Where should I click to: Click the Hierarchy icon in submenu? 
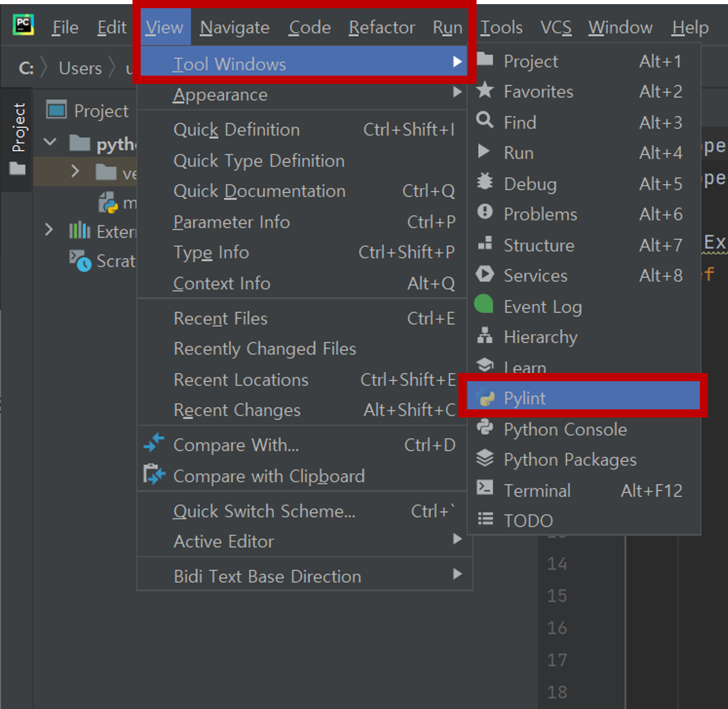point(485,335)
